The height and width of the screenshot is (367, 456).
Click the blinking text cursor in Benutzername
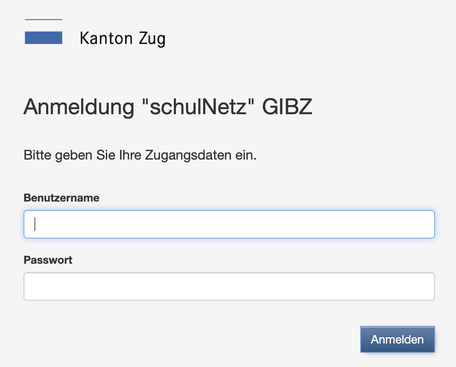pyautogui.click(x=35, y=224)
